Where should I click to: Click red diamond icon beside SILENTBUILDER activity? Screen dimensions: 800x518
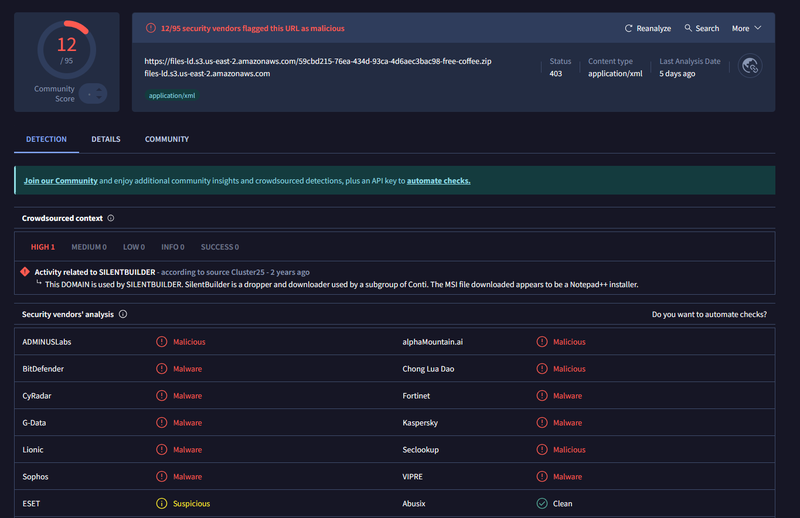pos(25,272)
